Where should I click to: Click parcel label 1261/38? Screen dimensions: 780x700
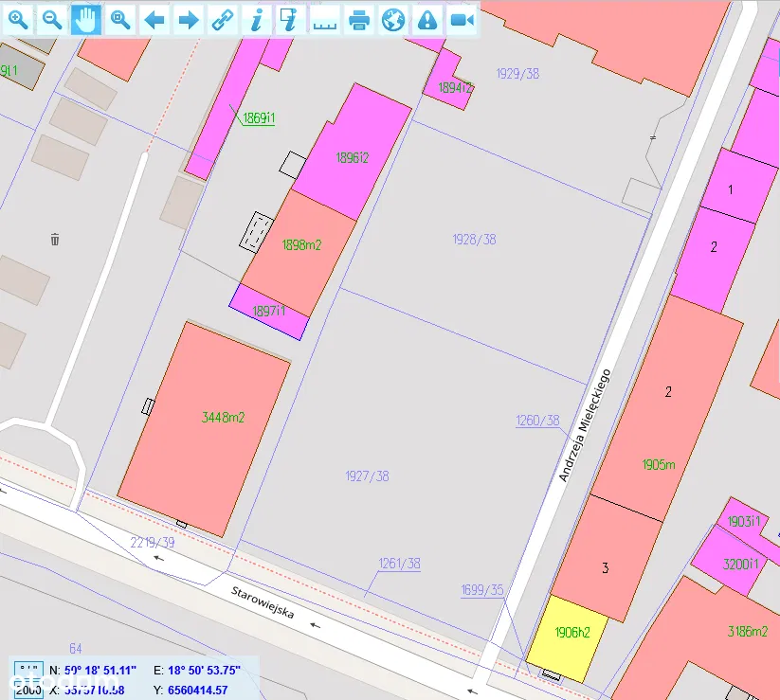click(399, 564)
